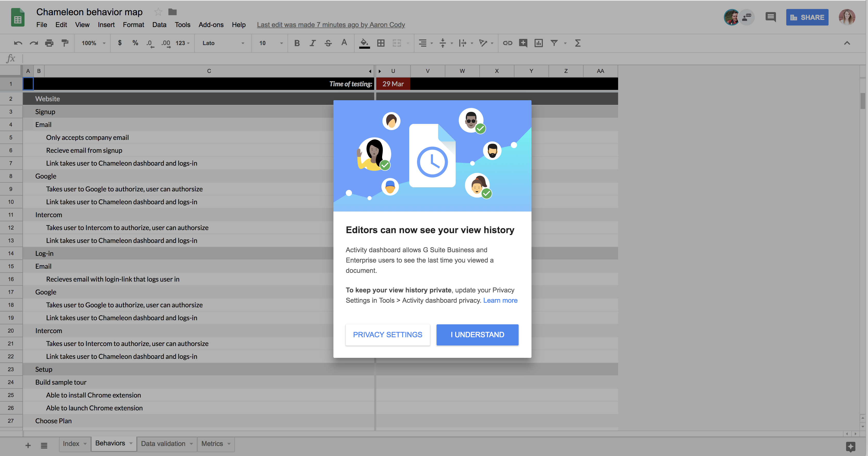Click the Filter icon

click(x=554, y=43)
